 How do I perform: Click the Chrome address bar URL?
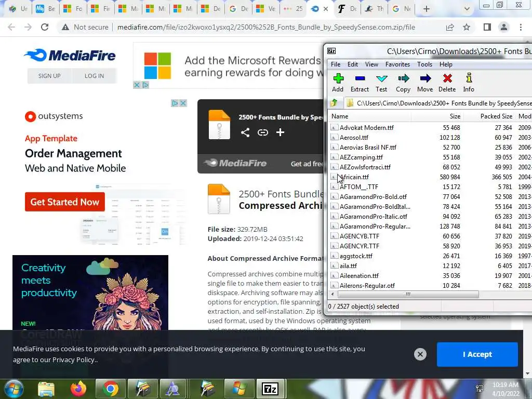pos(266,27)
